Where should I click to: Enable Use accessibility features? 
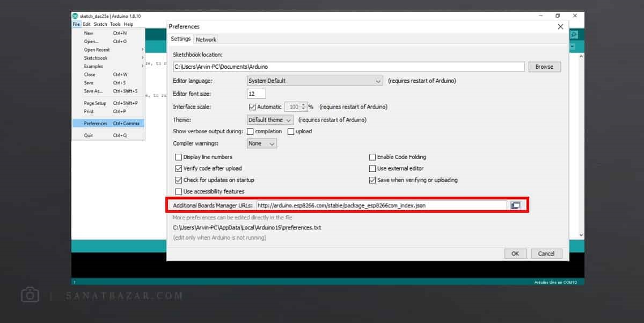coord(179,191)
